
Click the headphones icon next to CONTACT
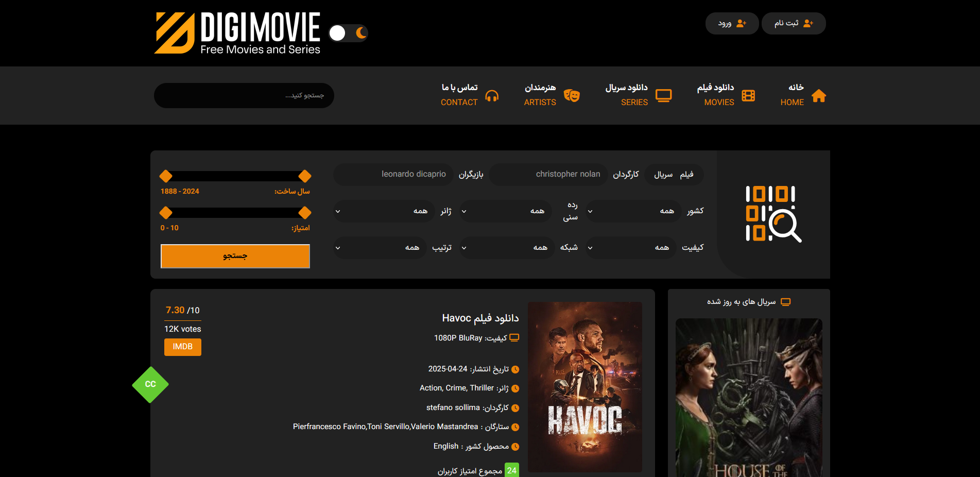[x=492, y=96]
